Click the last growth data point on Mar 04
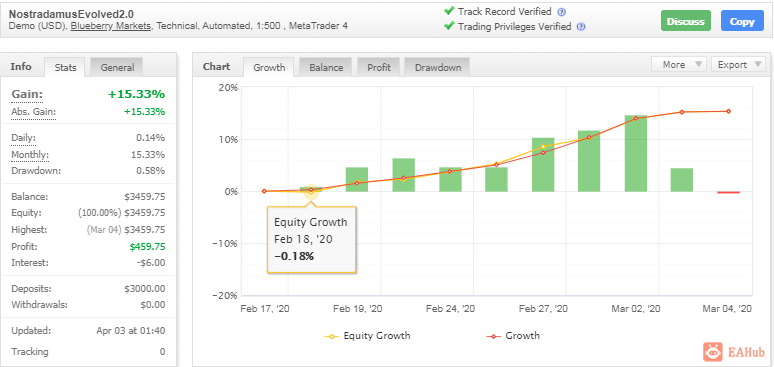 (728, 112)
